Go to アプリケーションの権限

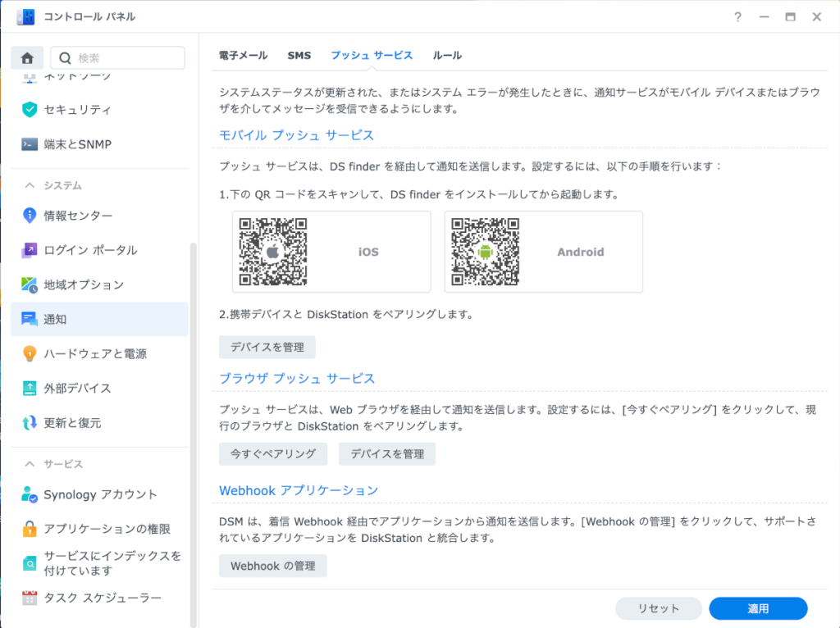click(x=99, y=529)
